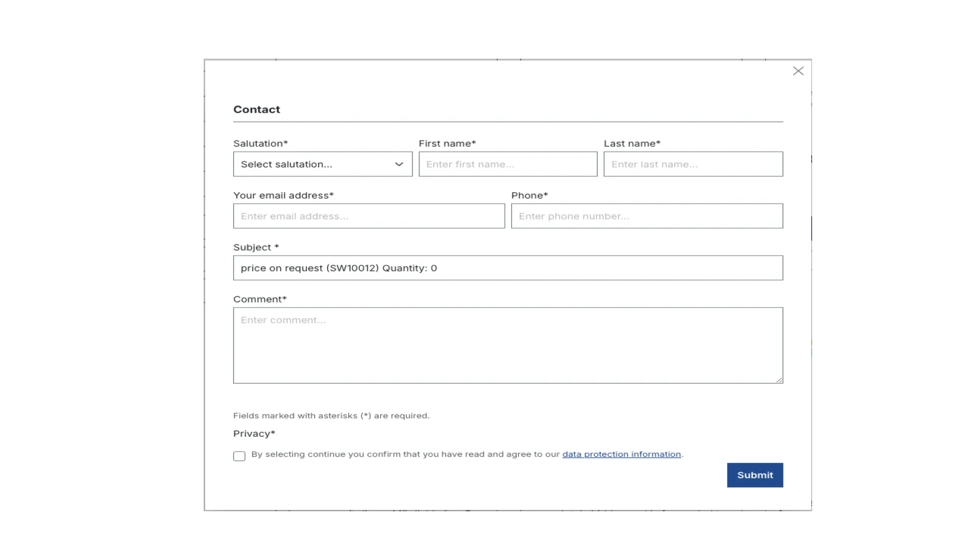Click the first name input field
The image size is (980, 551).
pyautogui.click(x=507, y=164)
